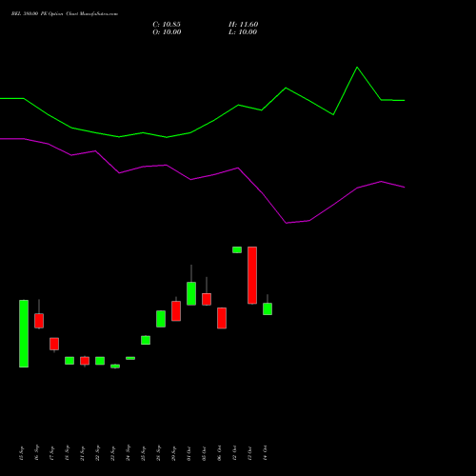Select the 28 Sep date label

158,453
